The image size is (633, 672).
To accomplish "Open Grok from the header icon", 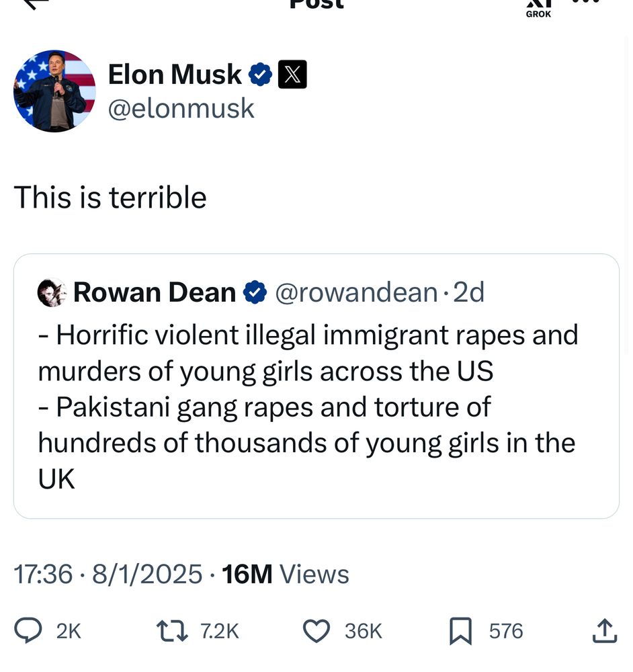I will coord(538,7).
